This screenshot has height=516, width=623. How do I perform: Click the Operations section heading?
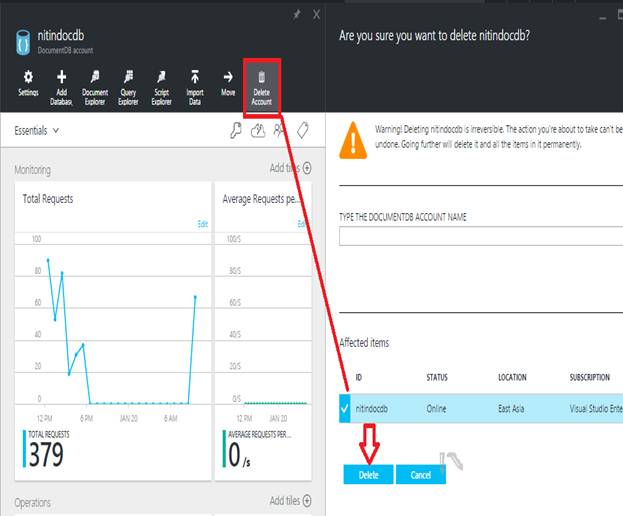[33, 502]
